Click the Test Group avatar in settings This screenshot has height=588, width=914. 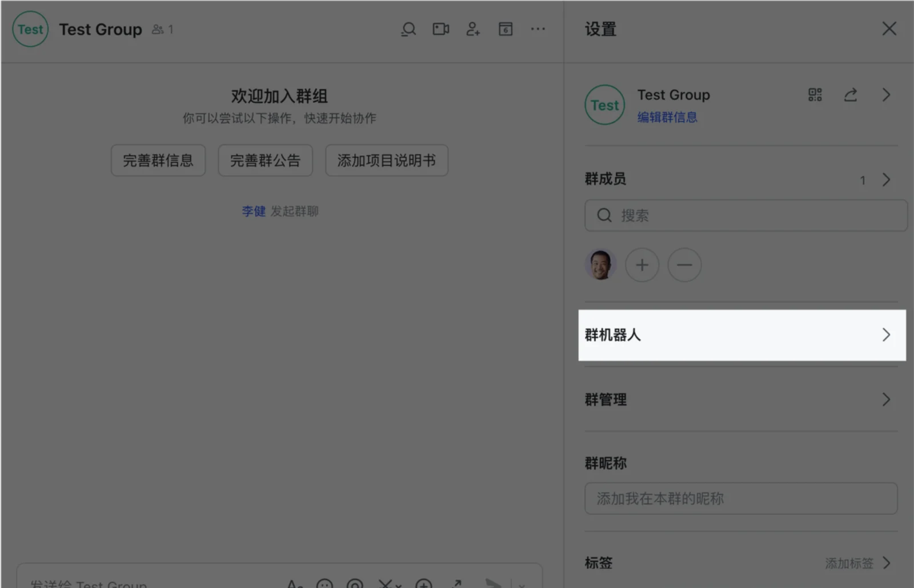pyautogui.click(x=605, y=105)
